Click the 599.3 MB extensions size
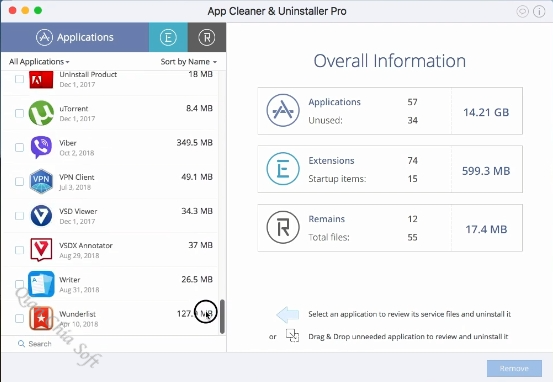 [x=486, y=171]
